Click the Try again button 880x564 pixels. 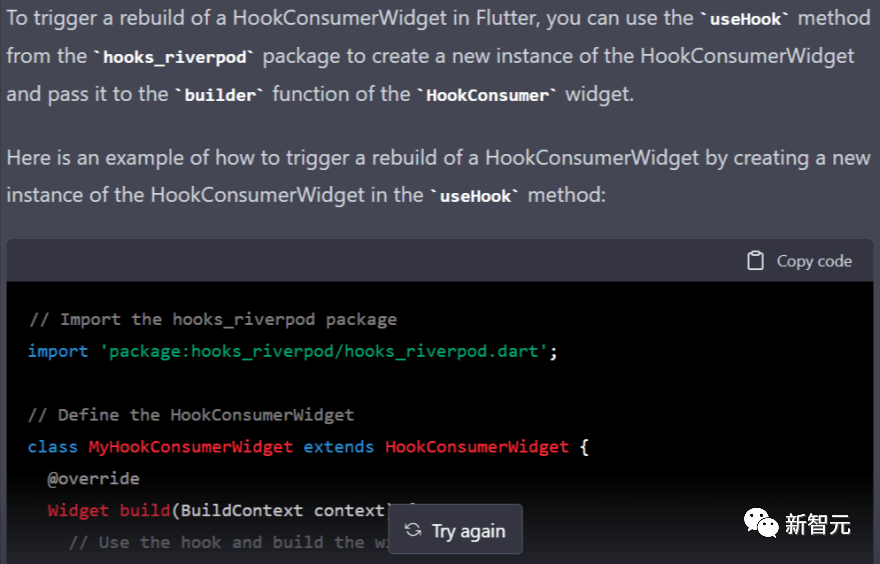[455, 530]
